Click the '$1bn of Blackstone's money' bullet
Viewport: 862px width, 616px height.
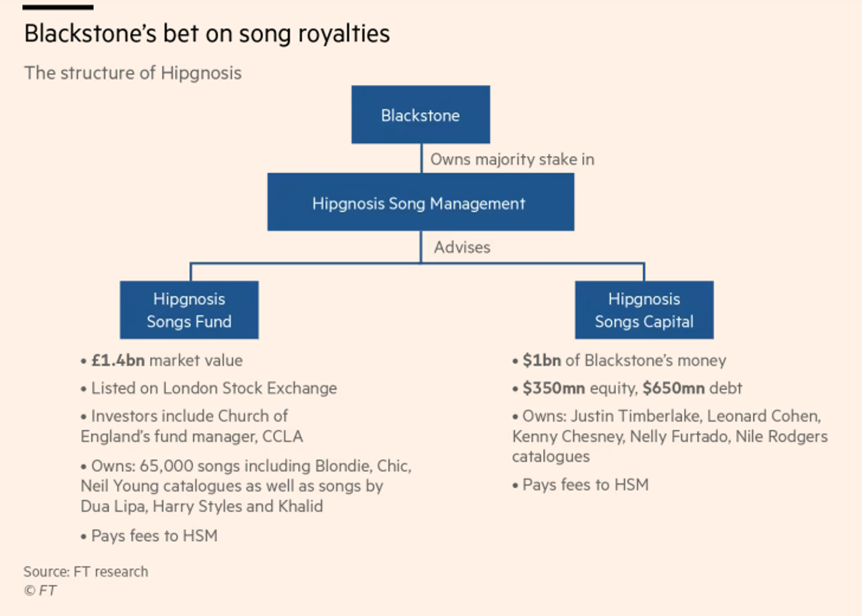point(619,360)
